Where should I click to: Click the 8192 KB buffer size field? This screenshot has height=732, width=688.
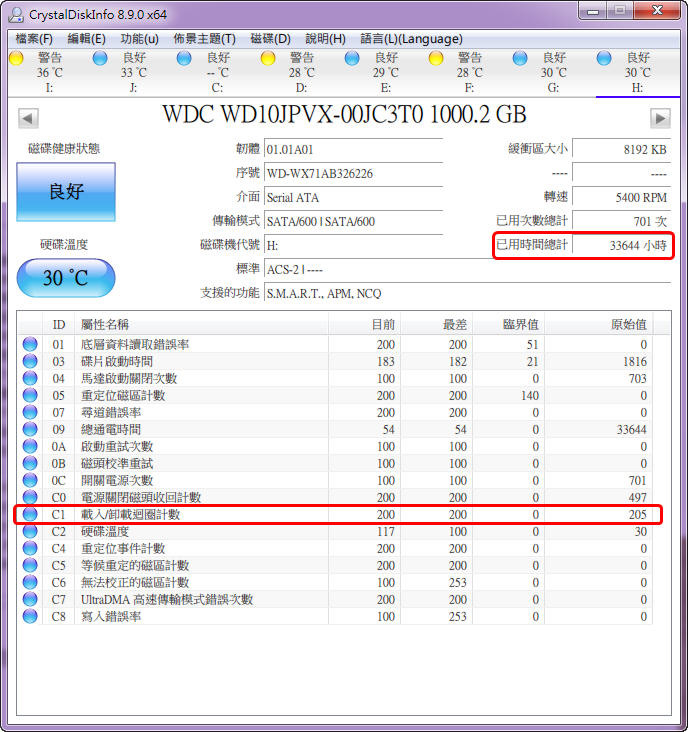pyautogui.click(x=621, y=149)
